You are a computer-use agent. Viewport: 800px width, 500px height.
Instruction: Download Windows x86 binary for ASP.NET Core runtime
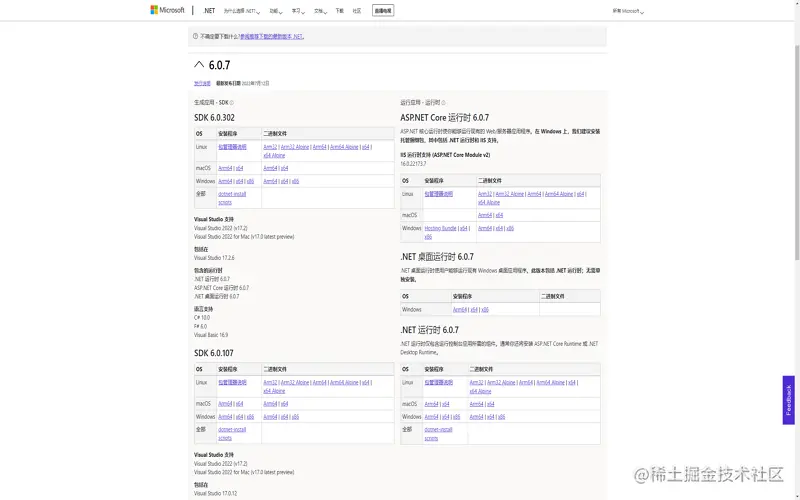[x=510, y=228]
